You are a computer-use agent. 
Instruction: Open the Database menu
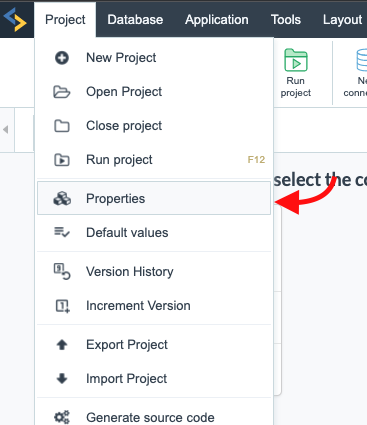point(135,20)
